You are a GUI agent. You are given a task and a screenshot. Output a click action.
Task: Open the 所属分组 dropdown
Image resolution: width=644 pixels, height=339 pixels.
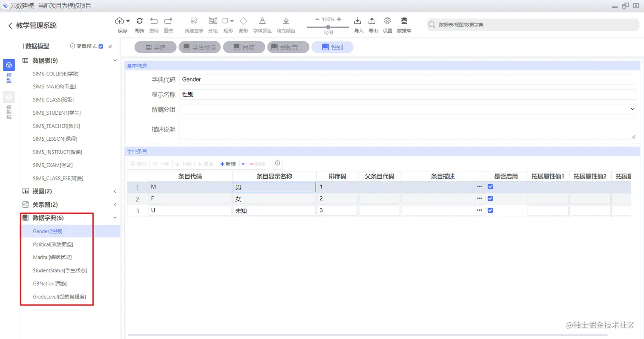633,109
